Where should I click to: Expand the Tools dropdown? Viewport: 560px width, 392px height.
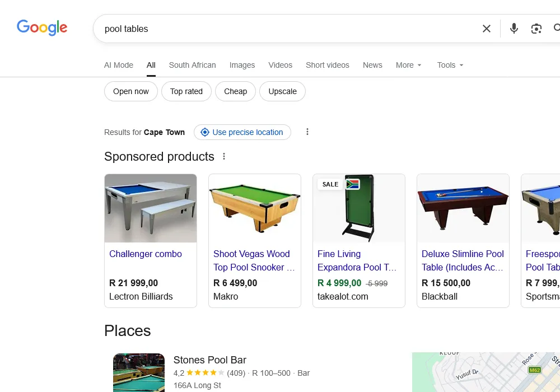pos(450,65)
